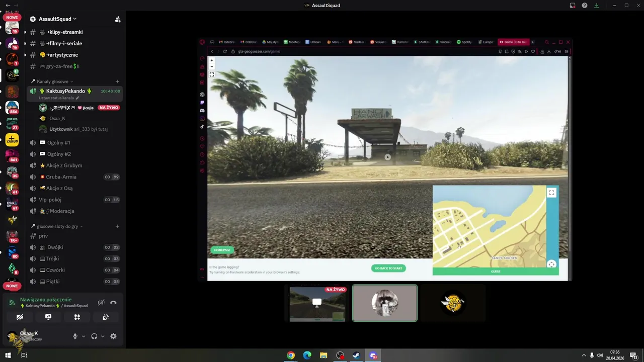The width and height of the screenshot is (644, 362).
Task: Click the green download update icon
Action: pyautogui.click(x=597, y=6)
